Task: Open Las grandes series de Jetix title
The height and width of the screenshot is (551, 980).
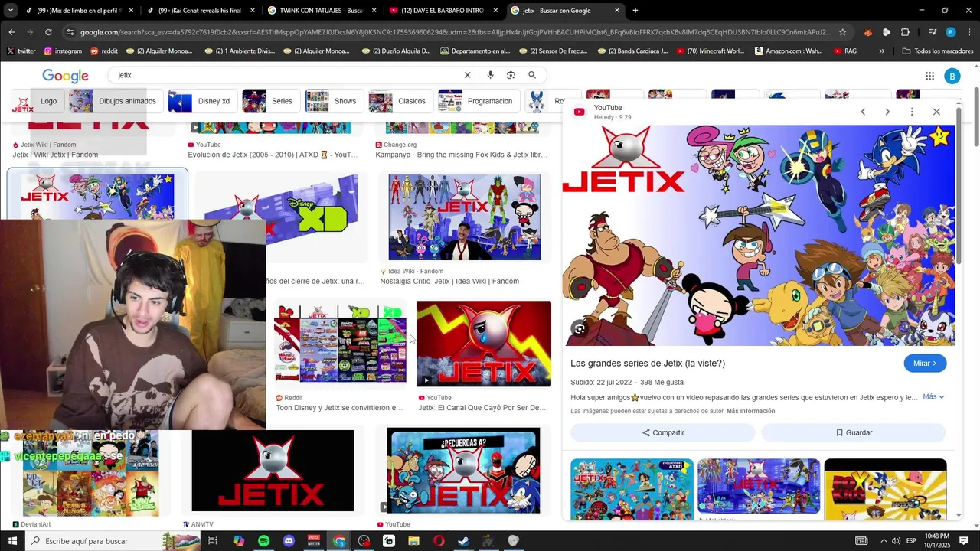Action: click(648, 364)
